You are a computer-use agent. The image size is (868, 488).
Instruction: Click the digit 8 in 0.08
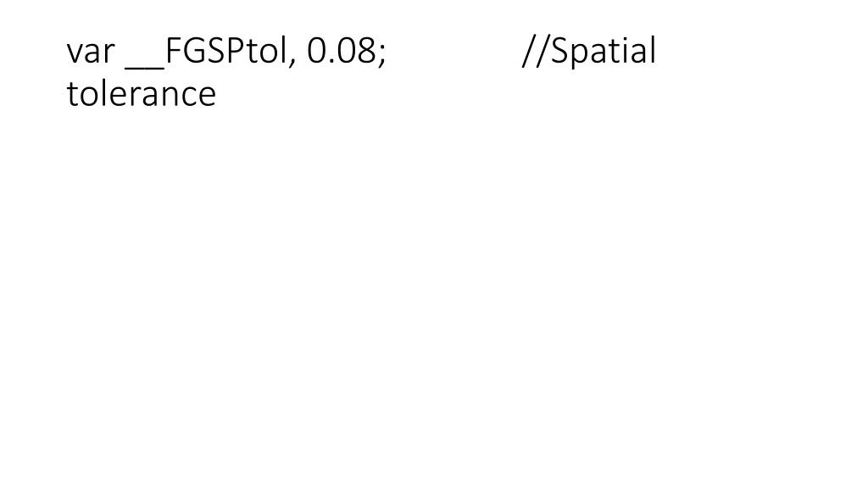[367, 50]
